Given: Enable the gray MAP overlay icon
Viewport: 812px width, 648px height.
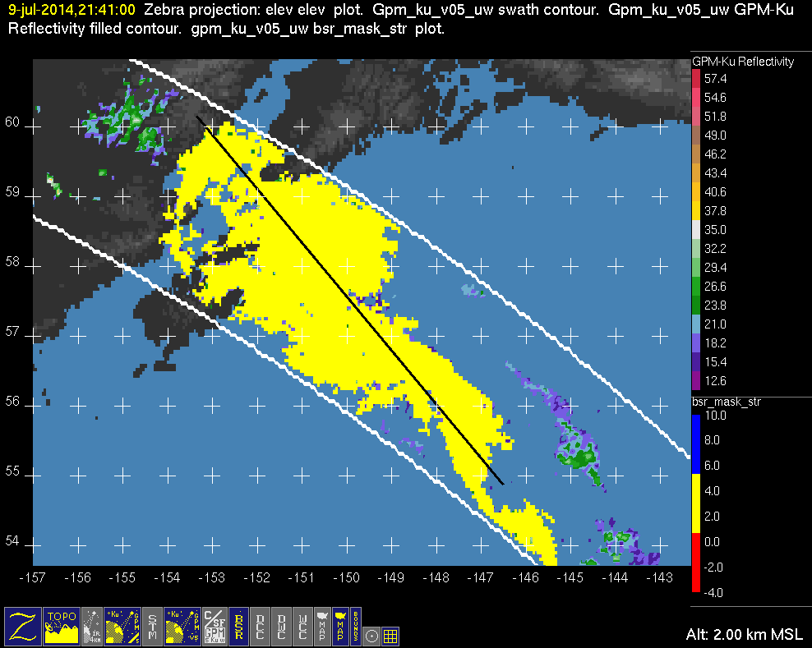Looking at the screenshot, I should (322, 626).
